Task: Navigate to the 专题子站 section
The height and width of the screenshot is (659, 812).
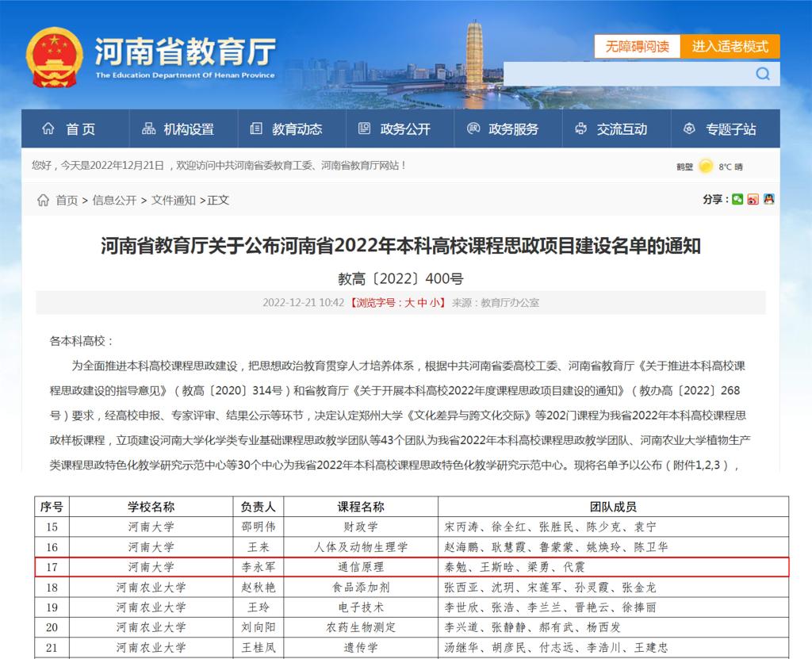Action: [x=720, y=129]
